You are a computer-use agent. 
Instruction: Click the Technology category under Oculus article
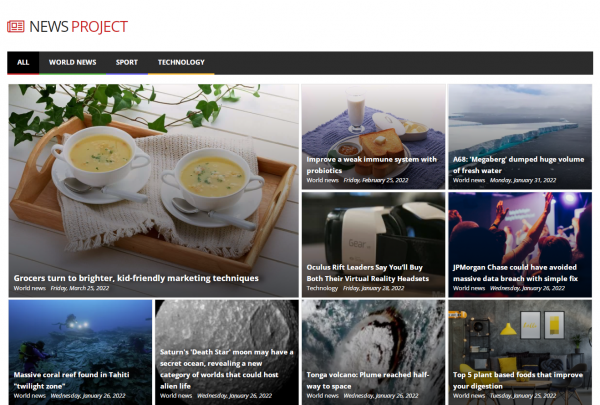point(322,288)
